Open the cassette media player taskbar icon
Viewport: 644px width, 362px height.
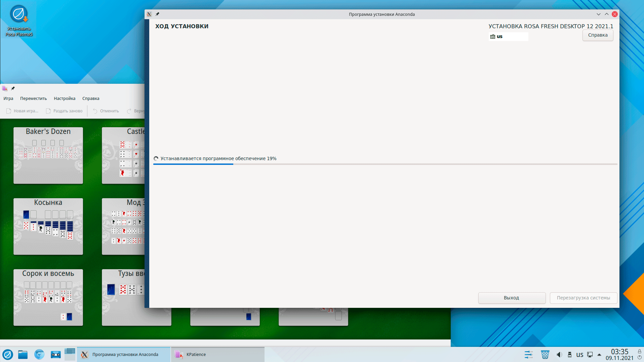tap(55, 355)
